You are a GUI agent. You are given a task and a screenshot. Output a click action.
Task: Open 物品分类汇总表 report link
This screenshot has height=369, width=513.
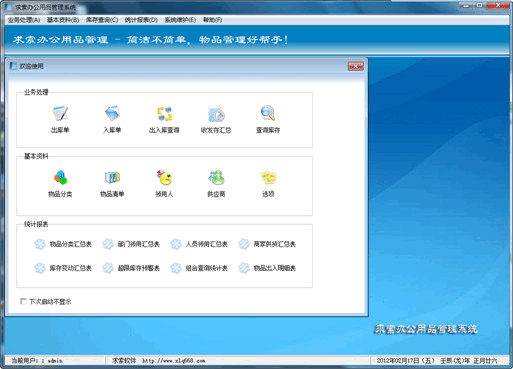pos(71,244)
